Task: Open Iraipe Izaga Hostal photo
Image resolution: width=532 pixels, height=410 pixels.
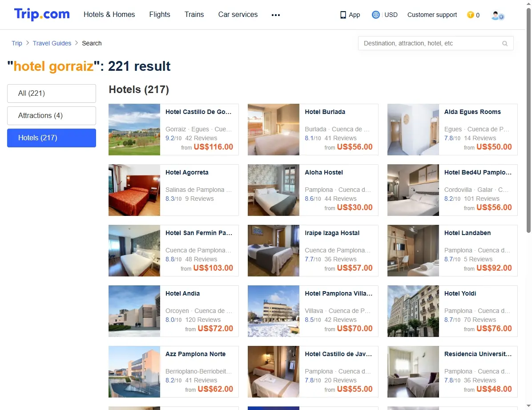Action: pyautogui.click(x=274, y=250)
